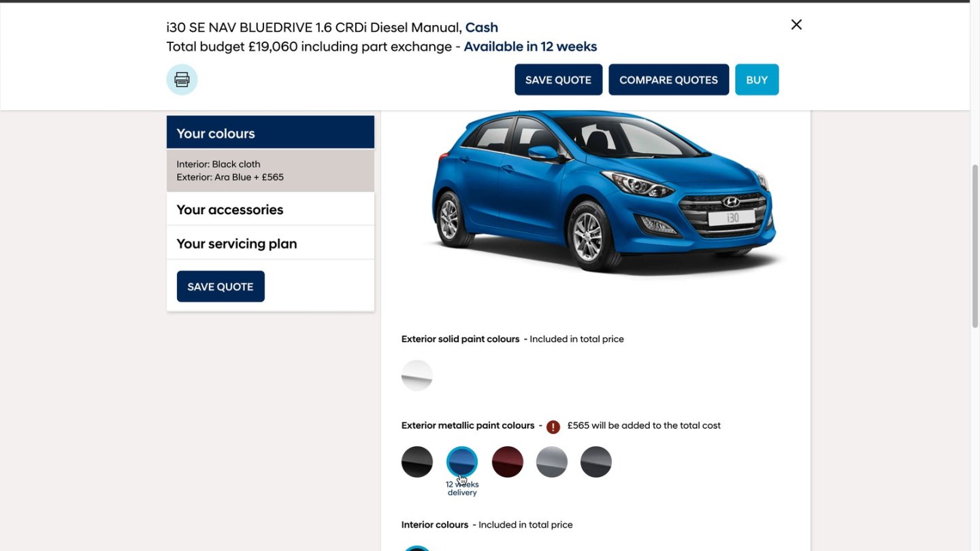Open the print quote icon
980x551 pixels.
coord(182,79)
